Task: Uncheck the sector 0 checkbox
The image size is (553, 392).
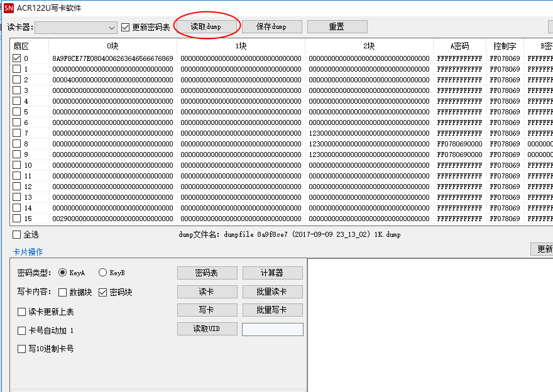Action: coord(16,58)
